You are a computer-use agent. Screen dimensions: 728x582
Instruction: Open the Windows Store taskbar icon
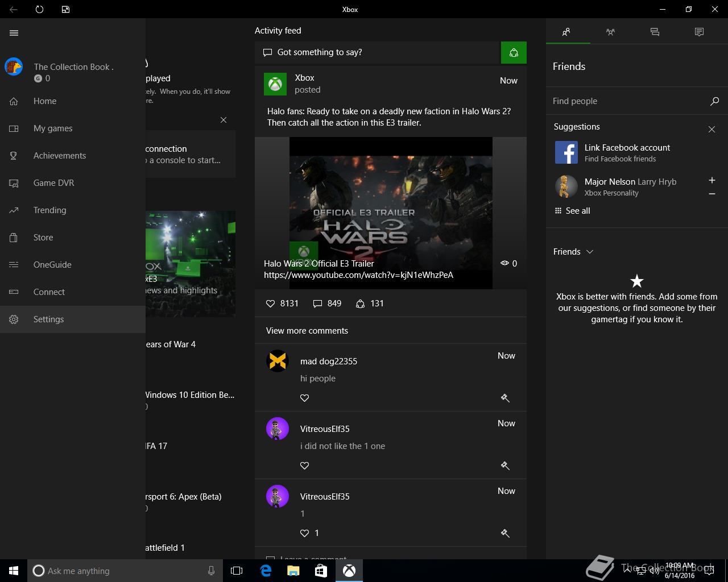321,571
